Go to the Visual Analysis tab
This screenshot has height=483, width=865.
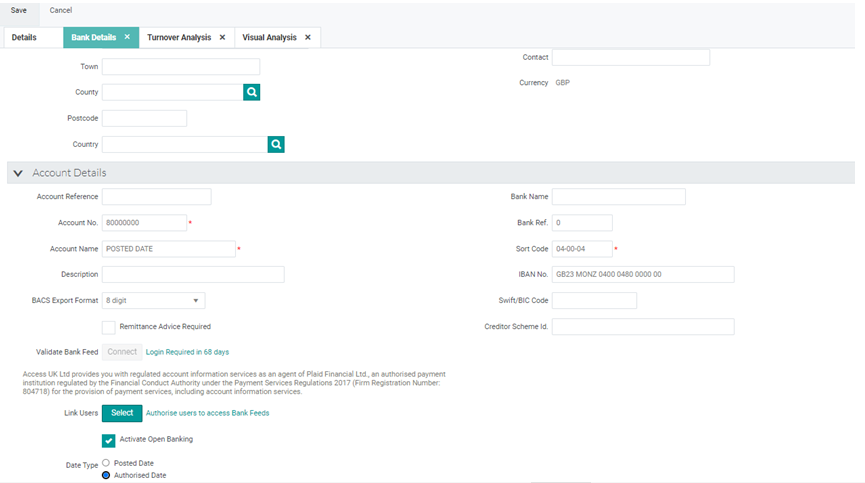(x=269, y=37)
